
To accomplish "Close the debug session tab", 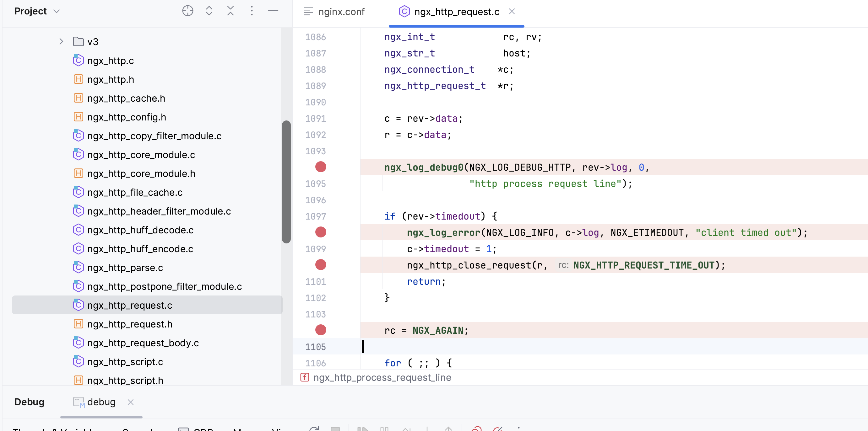I will [x=131, y=402].
